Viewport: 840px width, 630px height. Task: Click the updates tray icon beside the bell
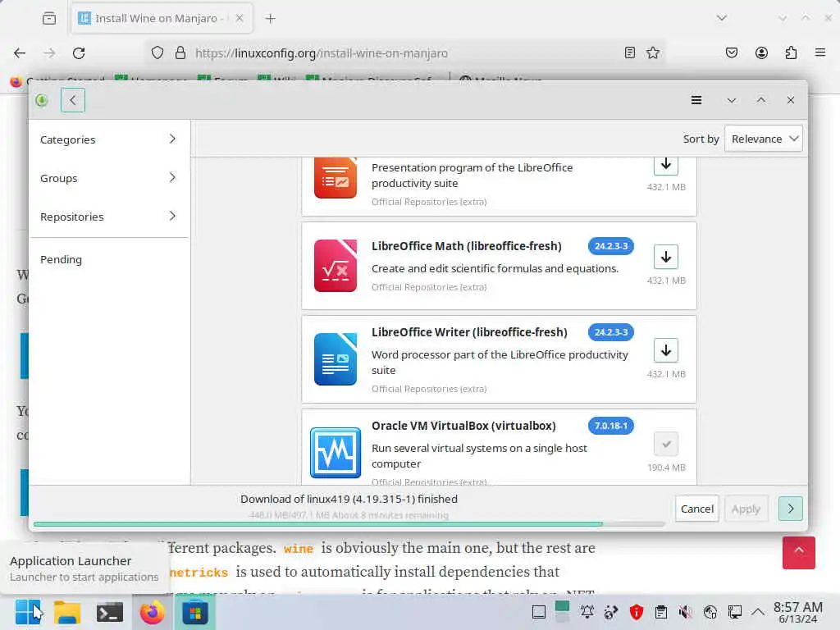(x=611, y=612)
